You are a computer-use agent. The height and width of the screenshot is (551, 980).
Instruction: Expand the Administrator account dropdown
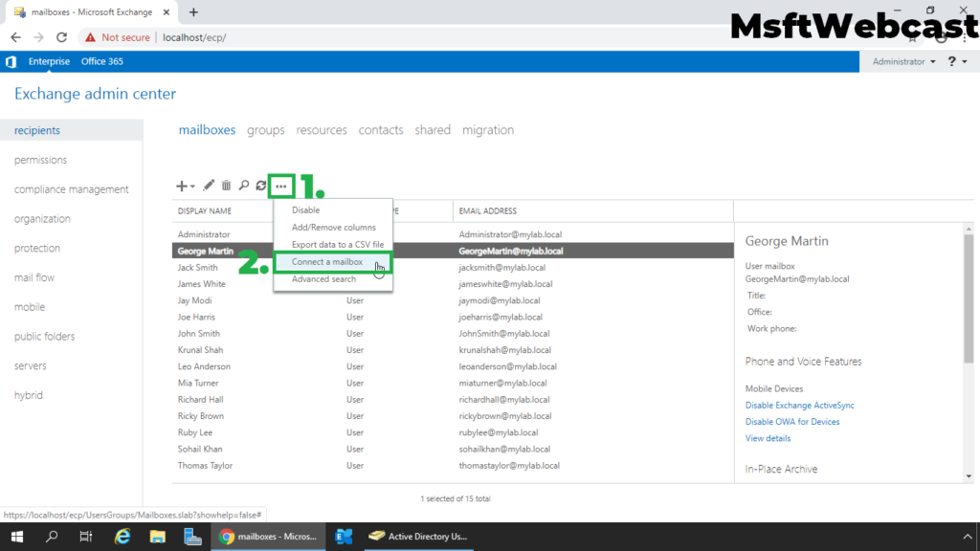pyautogui.click(x=903, y=61)
